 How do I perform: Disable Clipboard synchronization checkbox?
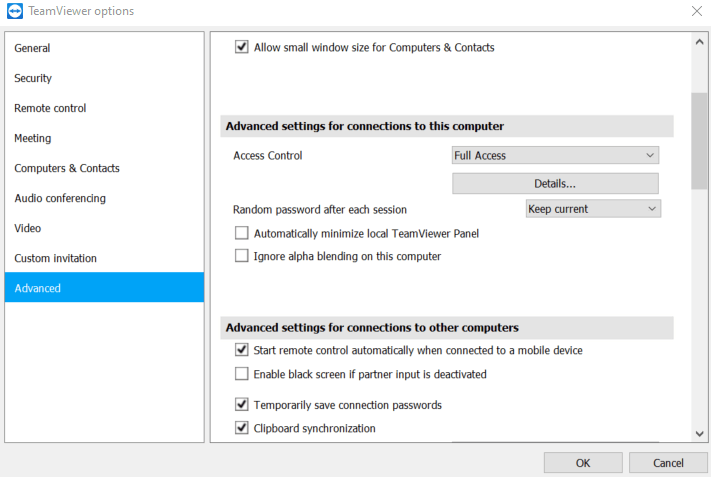(x=242, y=428)
